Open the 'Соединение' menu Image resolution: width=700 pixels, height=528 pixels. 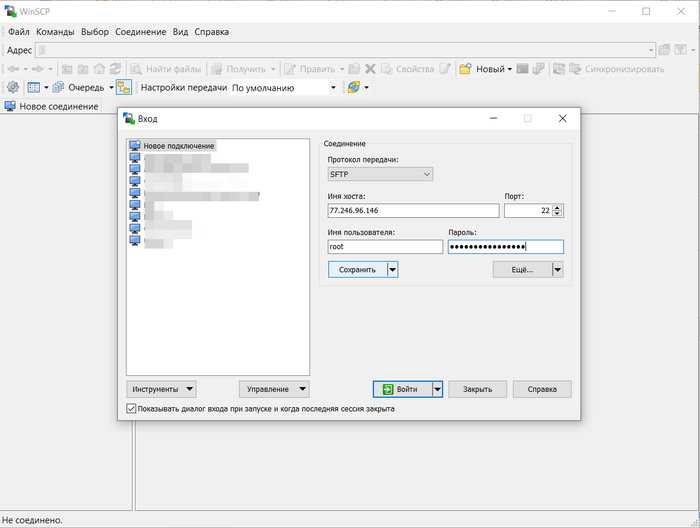click(140, 32)
